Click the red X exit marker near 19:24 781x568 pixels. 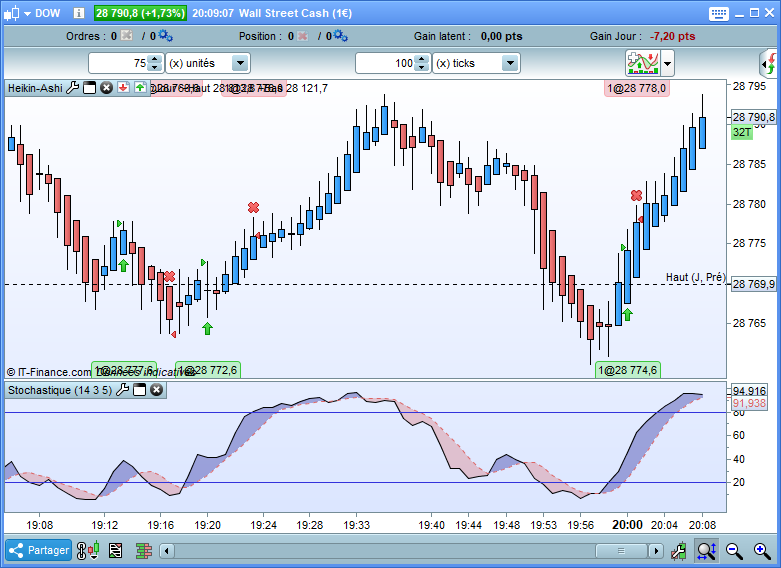point(254,207)
